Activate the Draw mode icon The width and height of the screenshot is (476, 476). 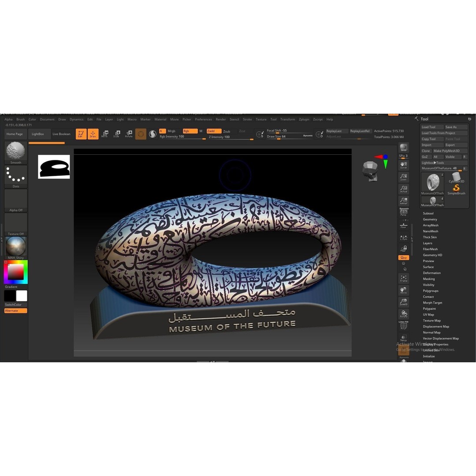point(93,134)
